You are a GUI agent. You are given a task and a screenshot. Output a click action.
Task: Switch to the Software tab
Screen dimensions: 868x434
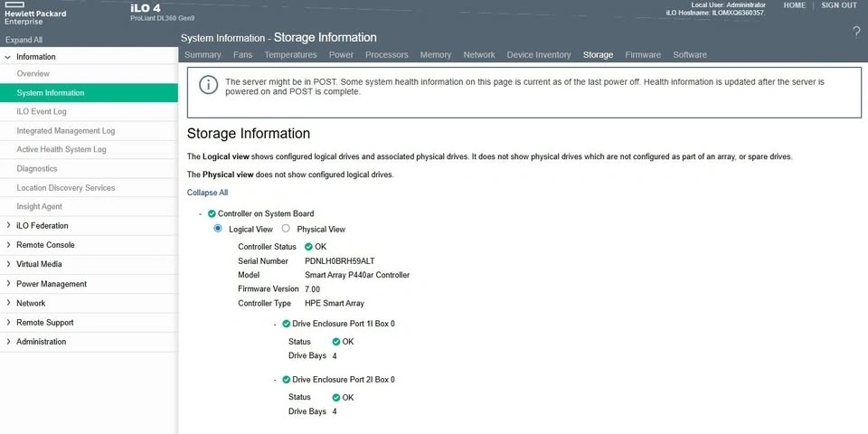690,55
